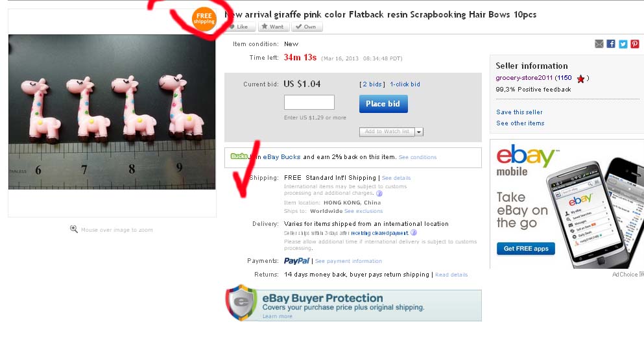Open seller grocery-store2011 profile link
This screenshot has height=346, width=644.
pyautogui.click(x=524, y=78)
